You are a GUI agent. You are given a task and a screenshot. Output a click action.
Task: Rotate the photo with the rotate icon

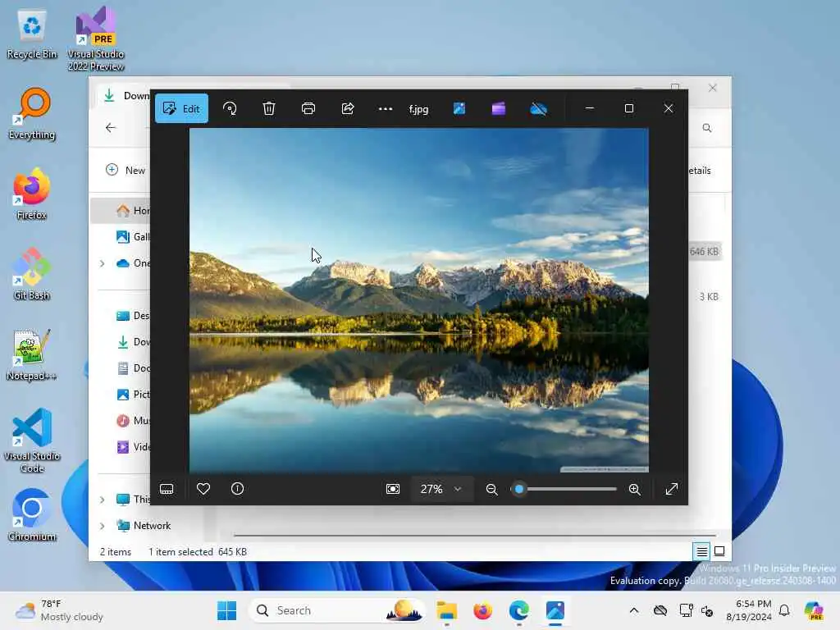(230, 109)
